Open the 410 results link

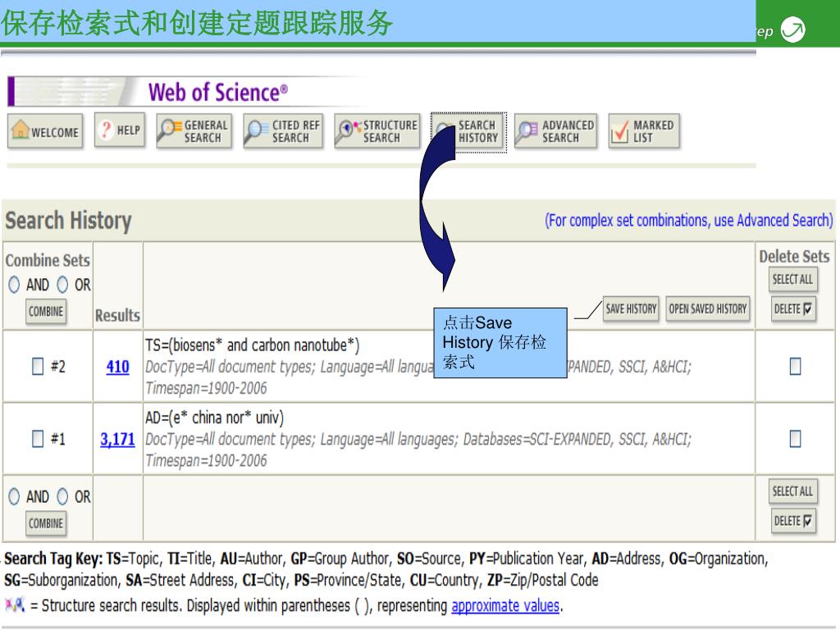point(118,367)
